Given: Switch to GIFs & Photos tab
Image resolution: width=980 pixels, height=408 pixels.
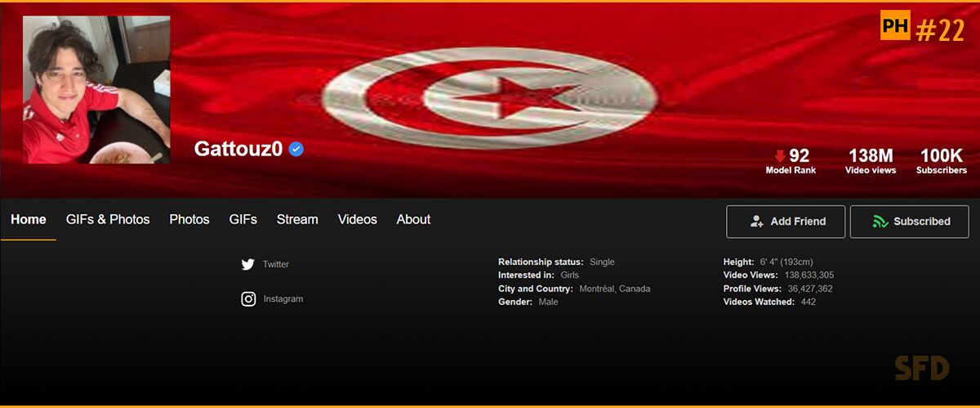Looking at the screenshot, I should [108, 219].
